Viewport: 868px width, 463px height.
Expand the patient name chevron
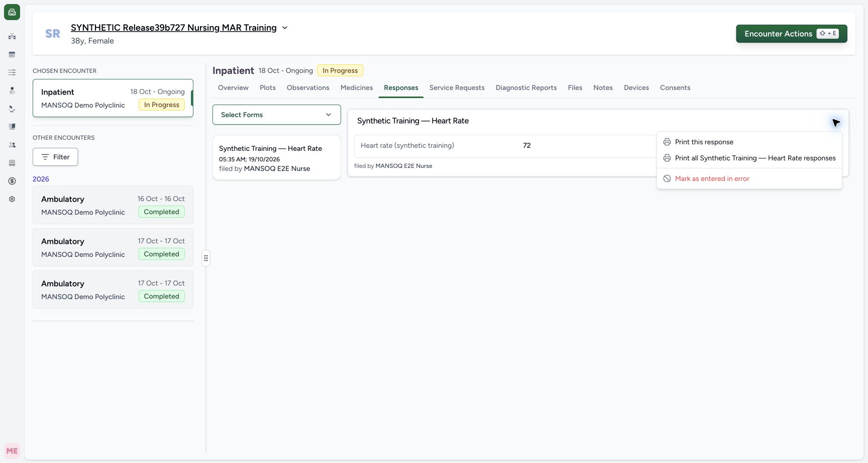(285, 28)
